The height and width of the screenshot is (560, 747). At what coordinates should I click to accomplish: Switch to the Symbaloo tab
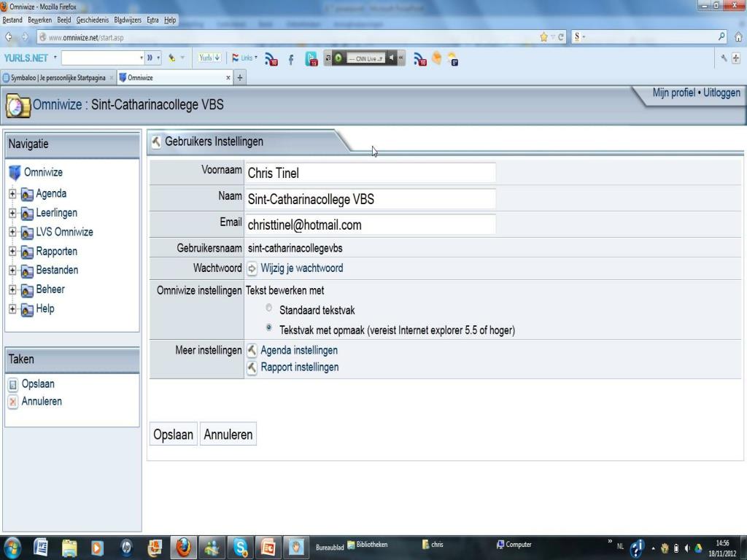pos(58,77)
